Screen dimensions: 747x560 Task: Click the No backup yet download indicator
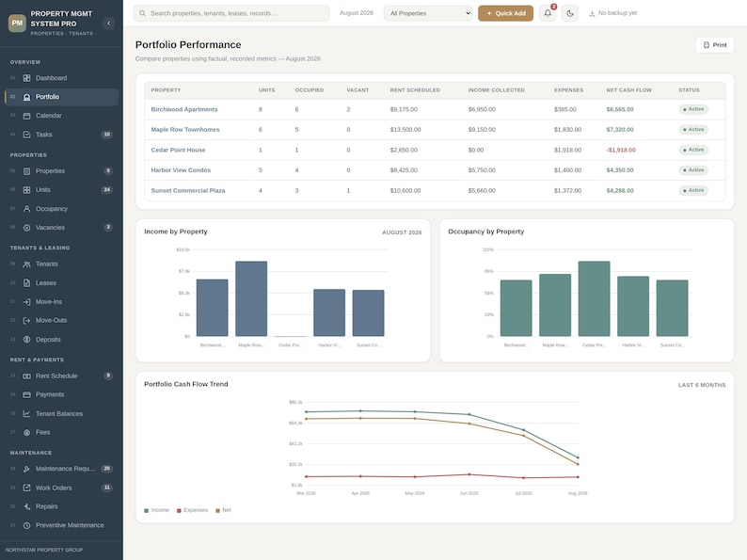coord(613,13)
